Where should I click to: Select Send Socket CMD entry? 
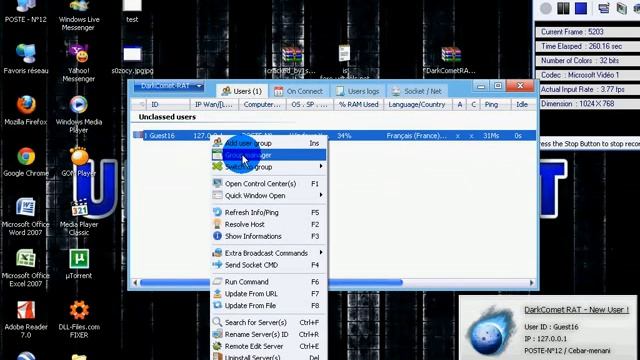coord(269,265)
